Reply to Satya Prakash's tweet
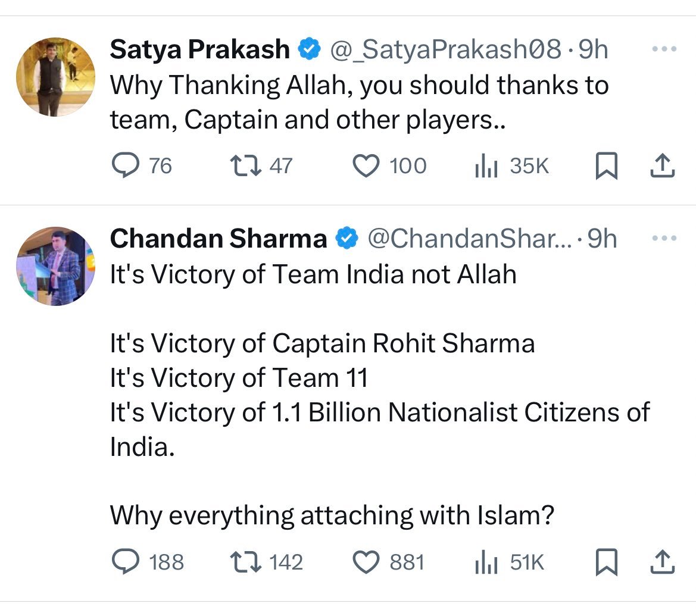 [124, 165]
